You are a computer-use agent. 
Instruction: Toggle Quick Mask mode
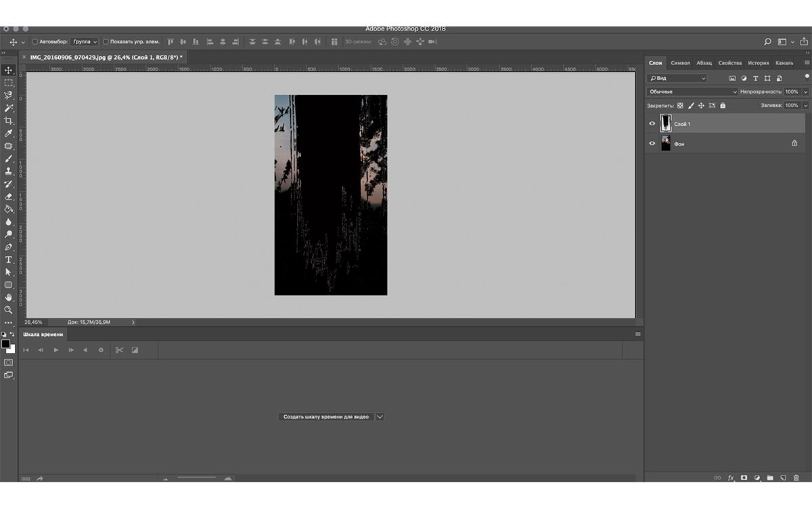click(8, 362)
